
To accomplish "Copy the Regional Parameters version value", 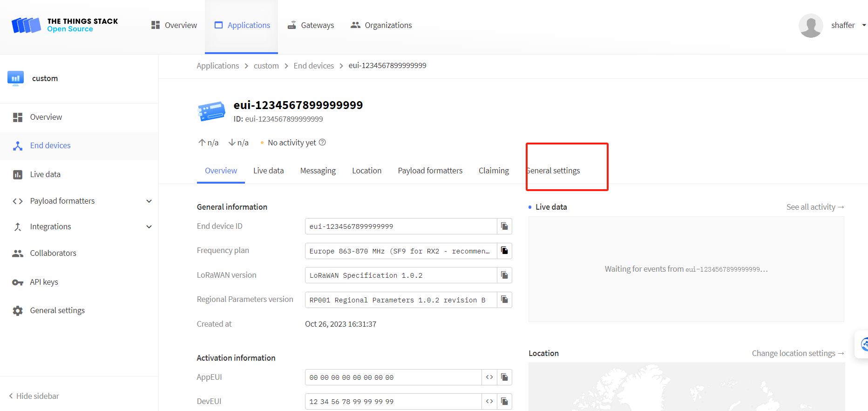I will click(x=504, y=300).
